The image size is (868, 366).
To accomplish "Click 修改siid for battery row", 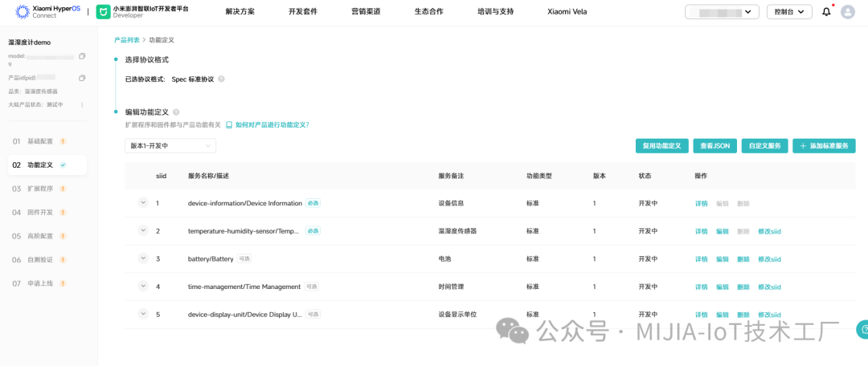I will click(x=769, y=258).
